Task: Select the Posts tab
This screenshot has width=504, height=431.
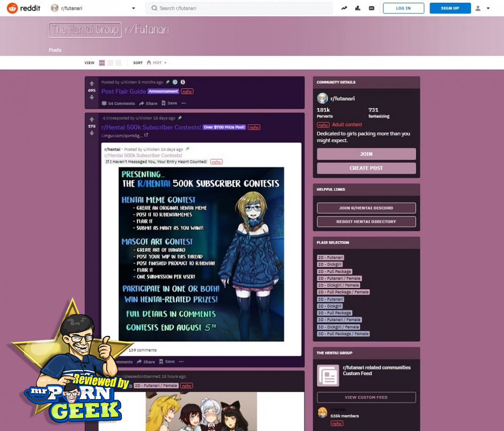Action: 55,50
